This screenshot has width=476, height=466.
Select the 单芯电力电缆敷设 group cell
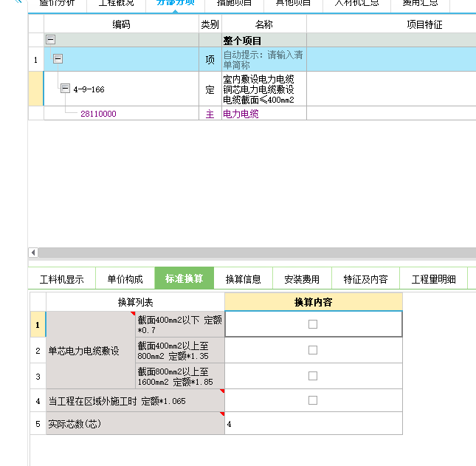click(91, 350)
